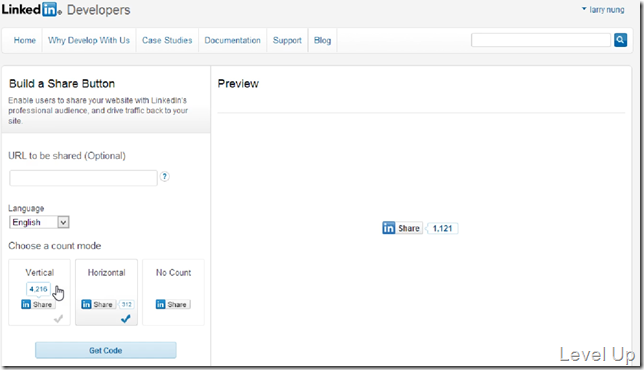The image size is (644, 370).
Task: Click the Share button sample under No Count
Action: click(x=173, y=304)
